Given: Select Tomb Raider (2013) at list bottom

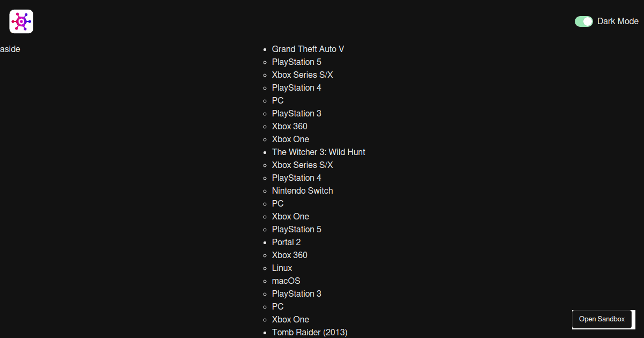Looking at the screenshot, I should coord(310,332).
